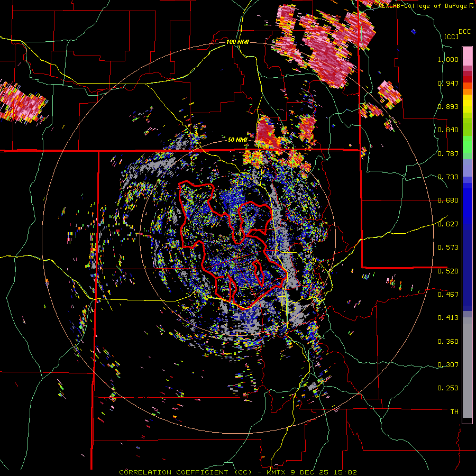Image resolution: width=476 pixels, height=476 pixels.
Task: Pick the 0.307 legend value
Action: pos(448,364)
